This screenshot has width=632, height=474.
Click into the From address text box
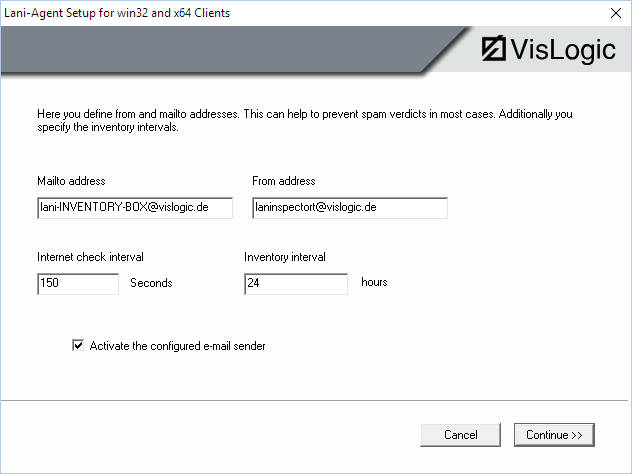(349, 208)
